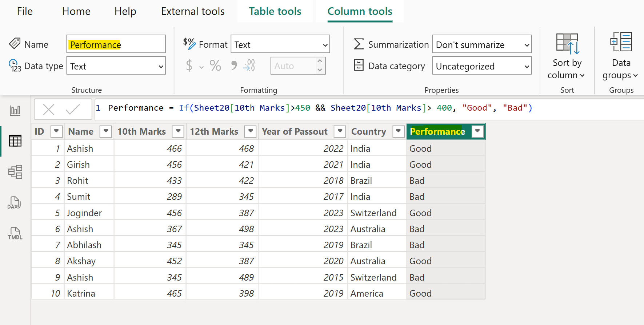Click the column Name input field

click(x=116, y=44)
